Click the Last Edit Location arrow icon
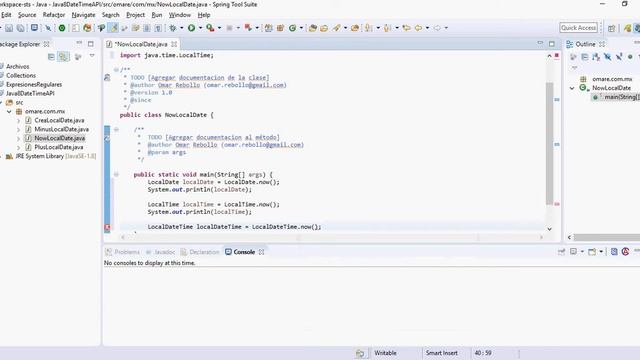The height and width of the screenshot is (360, 640). point(406,28)
